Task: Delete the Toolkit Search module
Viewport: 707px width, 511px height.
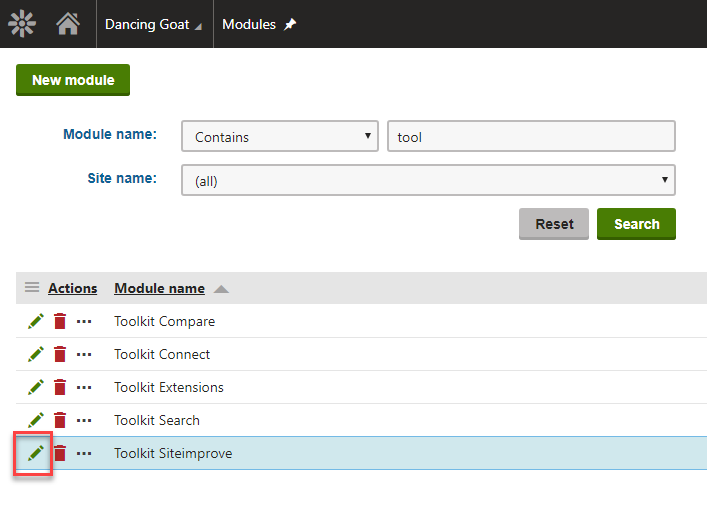Action: click(x=60, y=420)
